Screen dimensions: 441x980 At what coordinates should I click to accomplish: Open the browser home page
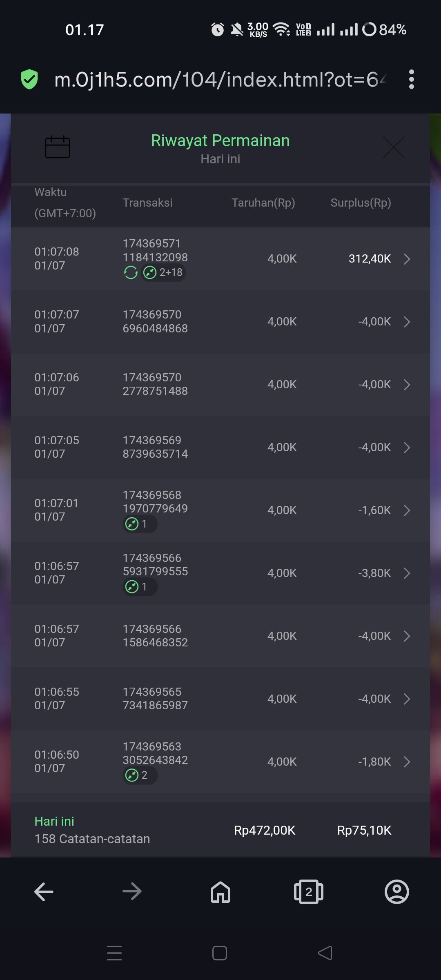coord(220,891)
